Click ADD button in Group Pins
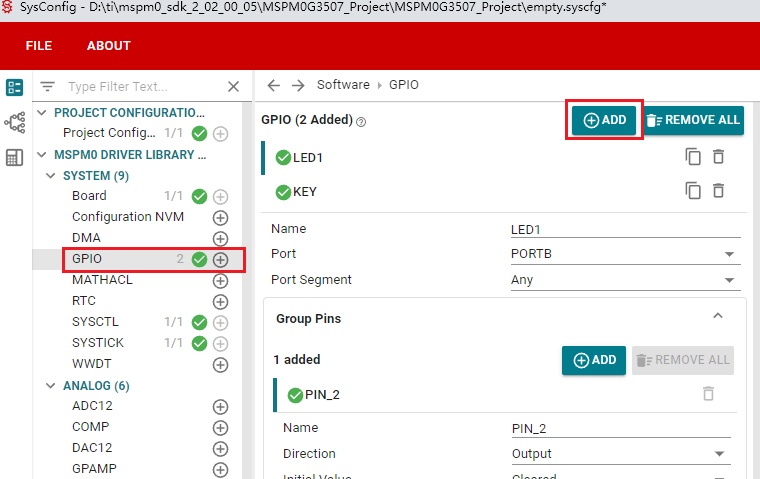Viewport: 760px width, 479px height. tap(594, 360)
